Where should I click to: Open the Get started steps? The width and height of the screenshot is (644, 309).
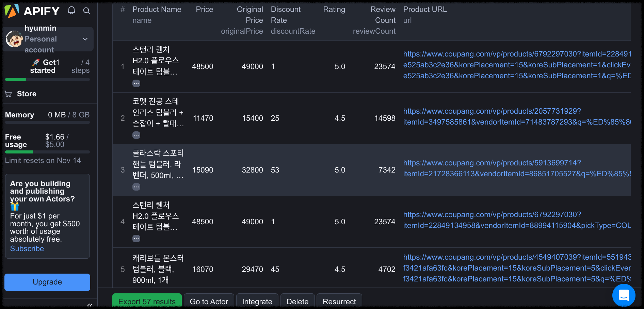click(x=48, y=66)
